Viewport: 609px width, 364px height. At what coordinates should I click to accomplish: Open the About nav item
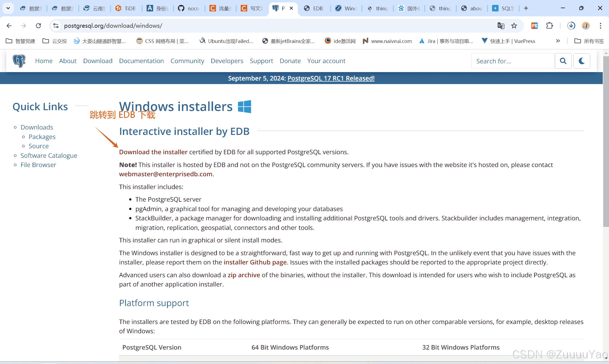pyautogui.click(x=68, y=61)
